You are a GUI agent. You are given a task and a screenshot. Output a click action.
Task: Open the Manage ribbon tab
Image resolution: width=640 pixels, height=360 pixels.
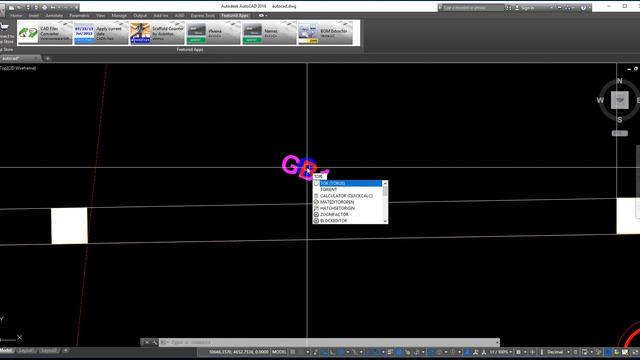(x=119, y=16)
